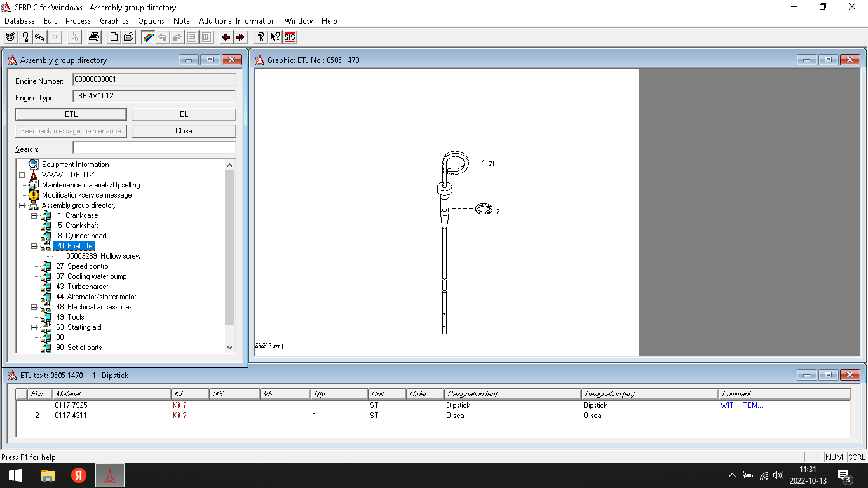The image size is (868, 488).
Task: Select the 43 Turbocharger tree item
Action: [88, 287]
